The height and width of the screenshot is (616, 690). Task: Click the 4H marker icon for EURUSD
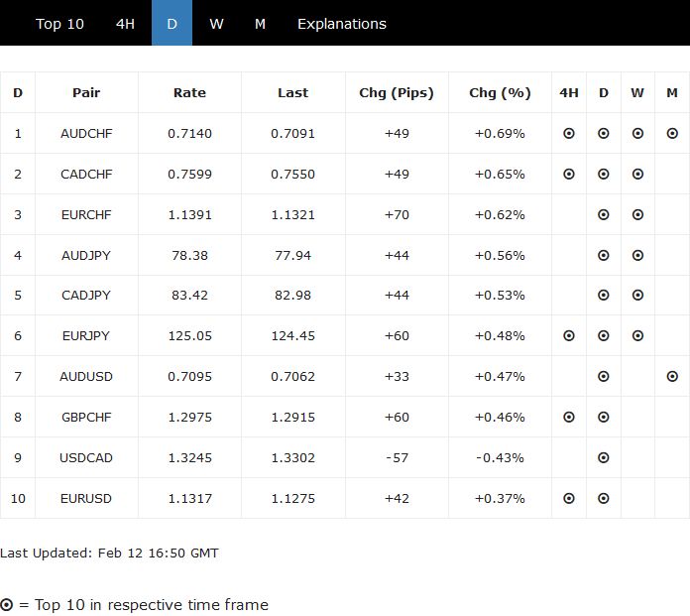(569, 499)
